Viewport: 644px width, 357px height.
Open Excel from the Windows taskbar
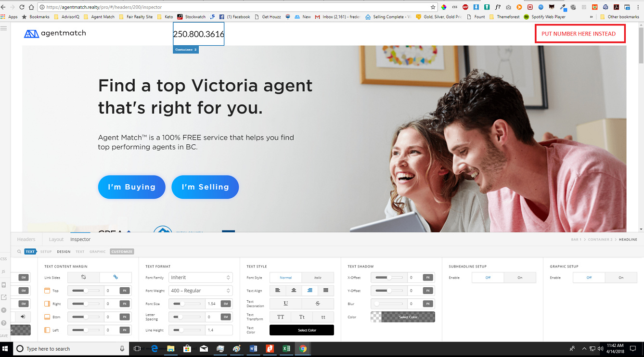click(286, 349)
